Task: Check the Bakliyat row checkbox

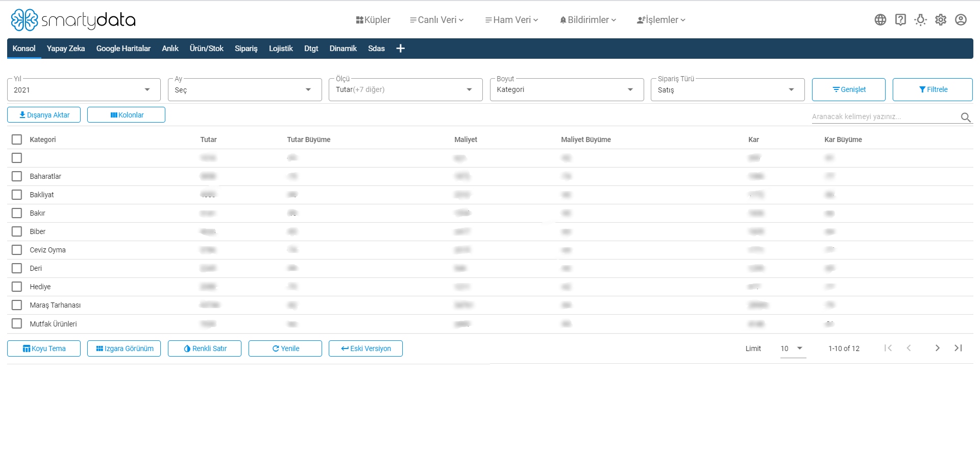Action: click(17, 195)
